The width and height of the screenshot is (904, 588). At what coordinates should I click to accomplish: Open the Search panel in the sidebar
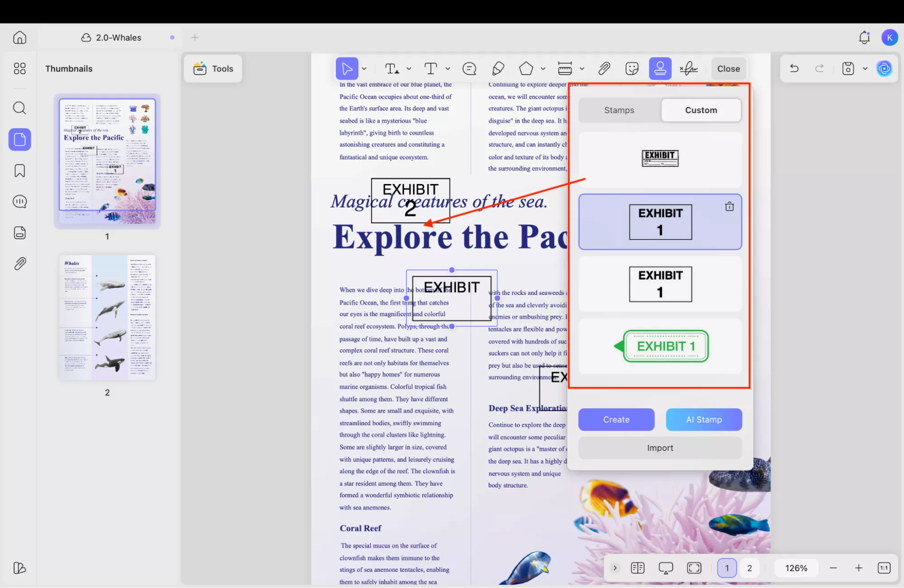[19, 108]
